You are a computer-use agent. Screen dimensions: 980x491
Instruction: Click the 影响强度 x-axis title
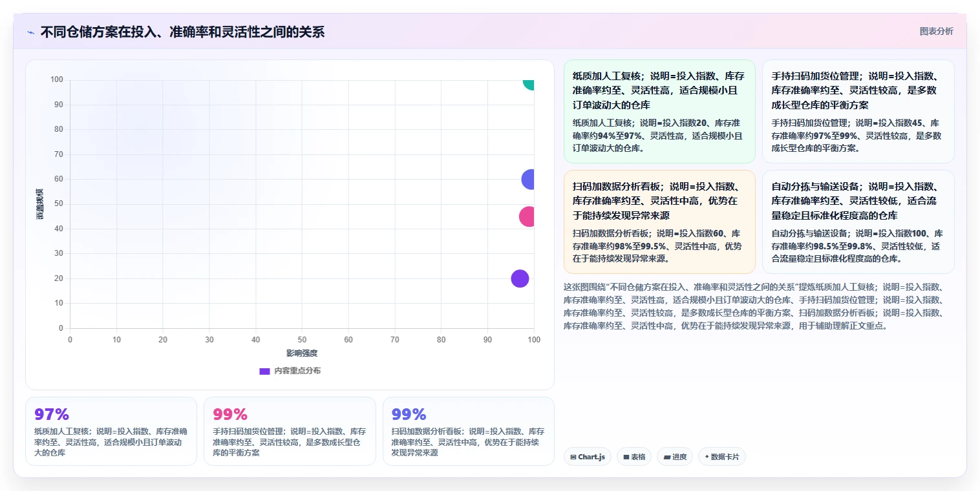(302, 353)
